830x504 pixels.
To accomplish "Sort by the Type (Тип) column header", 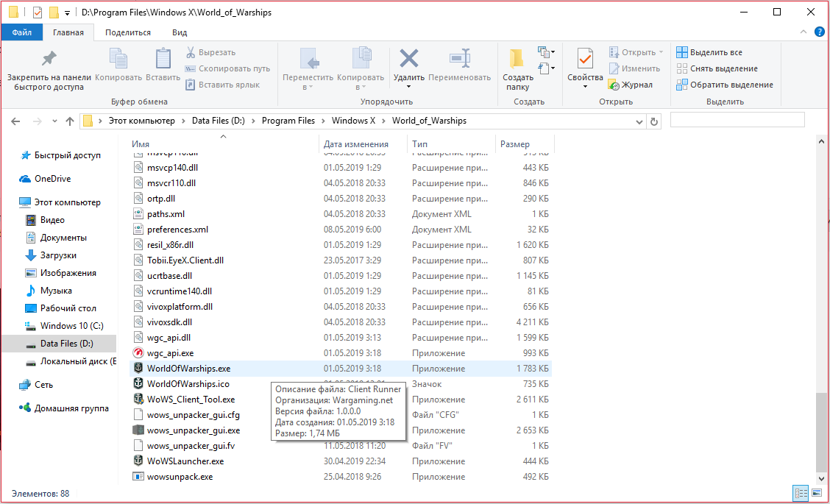I will (452, 144).
